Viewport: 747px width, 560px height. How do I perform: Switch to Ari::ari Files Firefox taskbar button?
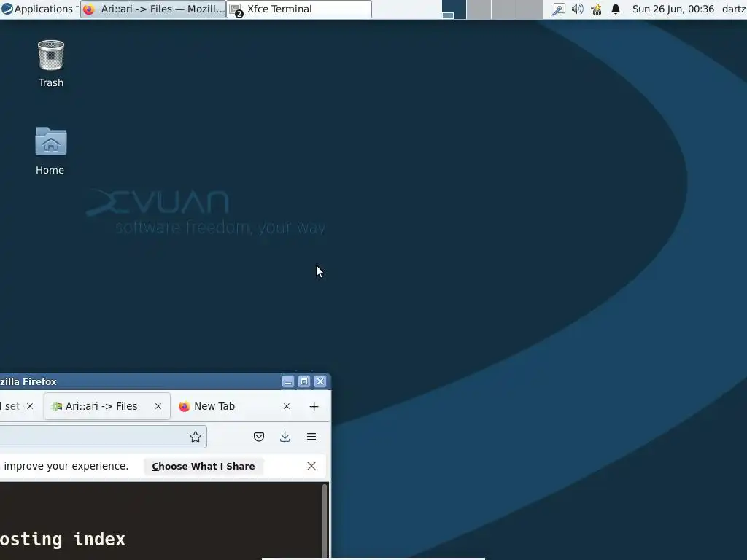[153, 9]
